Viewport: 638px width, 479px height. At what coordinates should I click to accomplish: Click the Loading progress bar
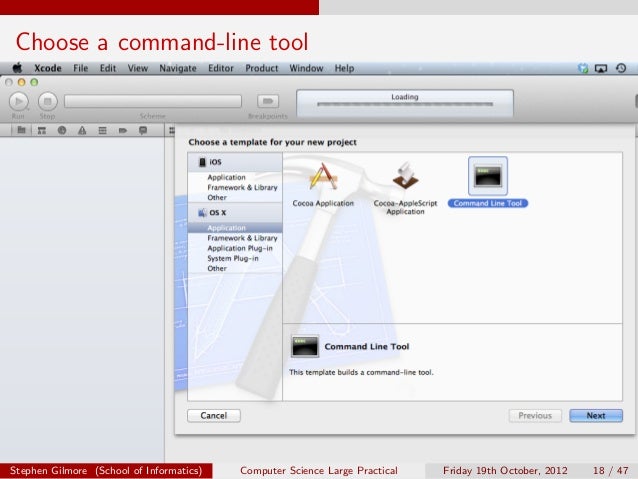point(405,104)
